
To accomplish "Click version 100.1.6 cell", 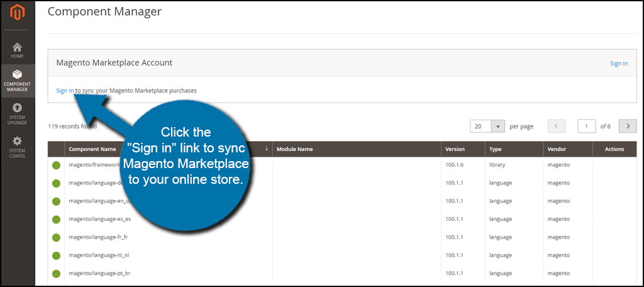I will (x=454, y=165).
